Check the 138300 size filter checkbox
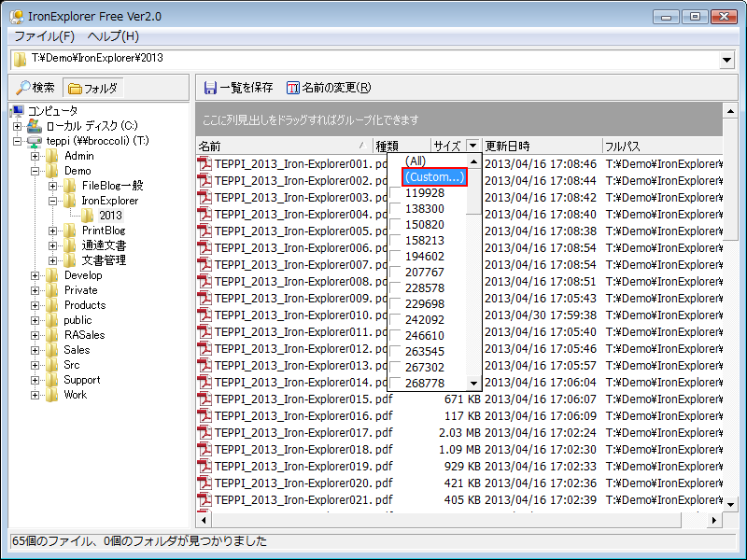 click(395, 208)
